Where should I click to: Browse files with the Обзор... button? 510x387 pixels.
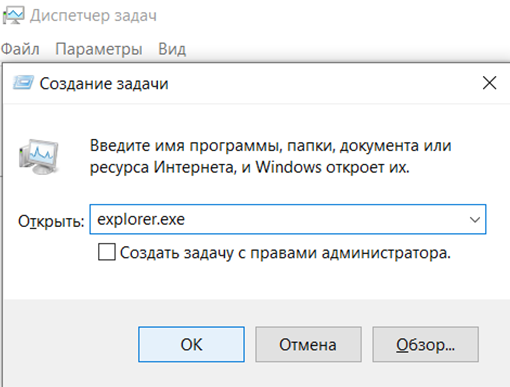point(425,344)
